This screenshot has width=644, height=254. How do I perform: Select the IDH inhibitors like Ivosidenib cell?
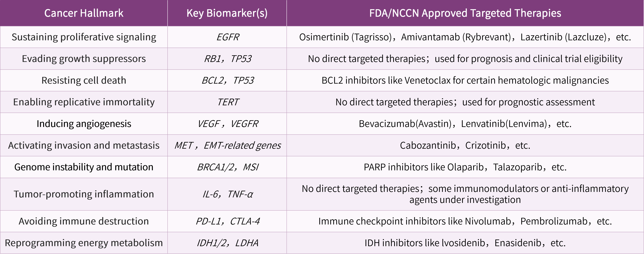[x=465, y=243]
